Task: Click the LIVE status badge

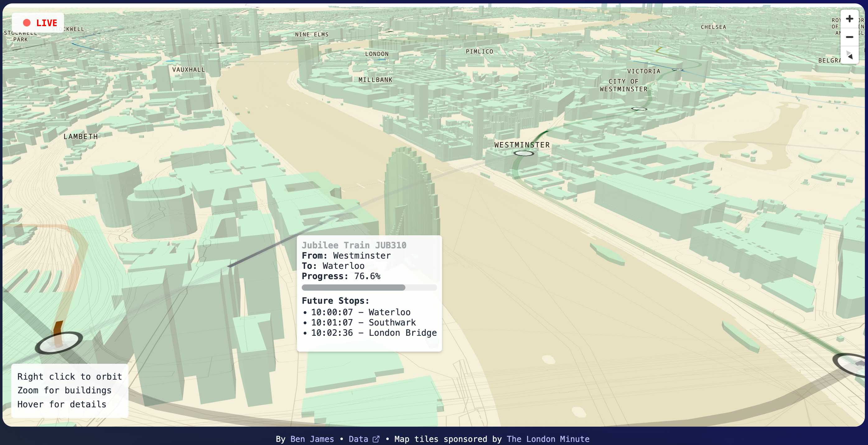Action: pos(38,23)
